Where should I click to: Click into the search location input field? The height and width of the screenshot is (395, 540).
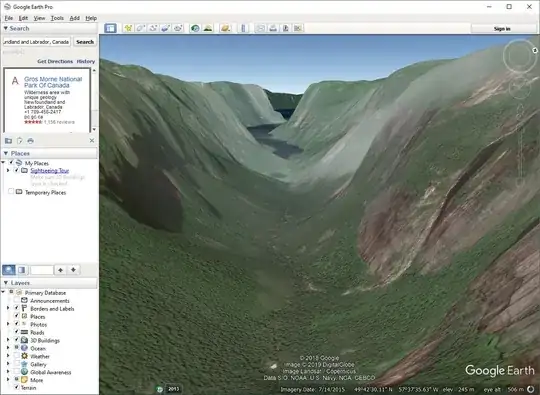coord(37,42)
